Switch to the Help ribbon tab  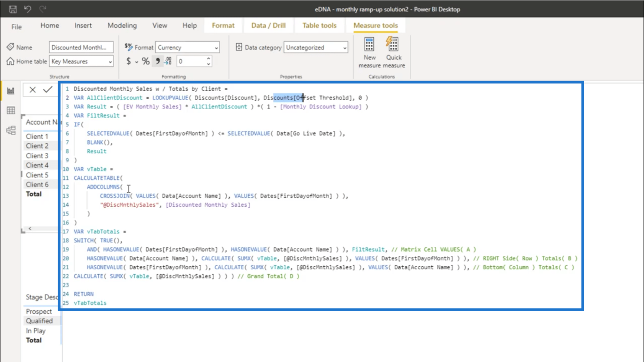(x=189, y=25)
